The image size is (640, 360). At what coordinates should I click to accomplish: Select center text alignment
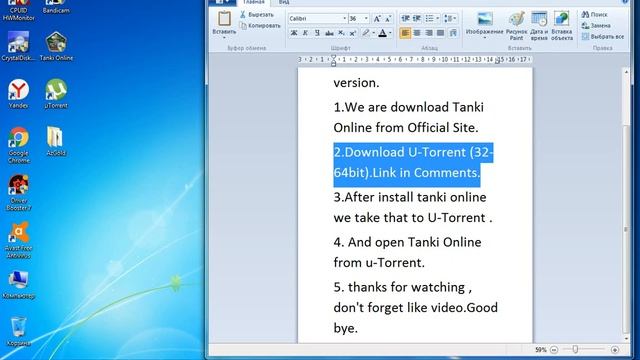(417, 33)
